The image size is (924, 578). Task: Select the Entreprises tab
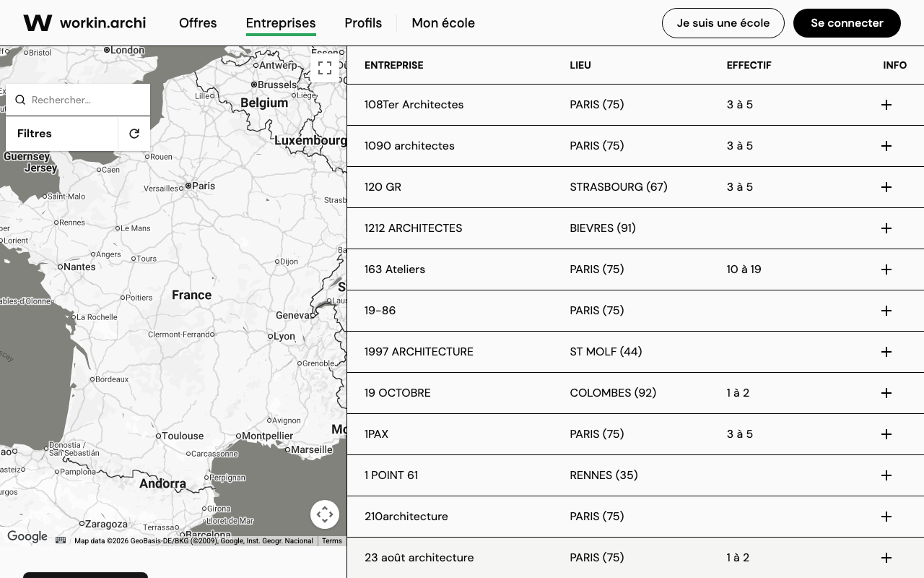tap(281, 23)
